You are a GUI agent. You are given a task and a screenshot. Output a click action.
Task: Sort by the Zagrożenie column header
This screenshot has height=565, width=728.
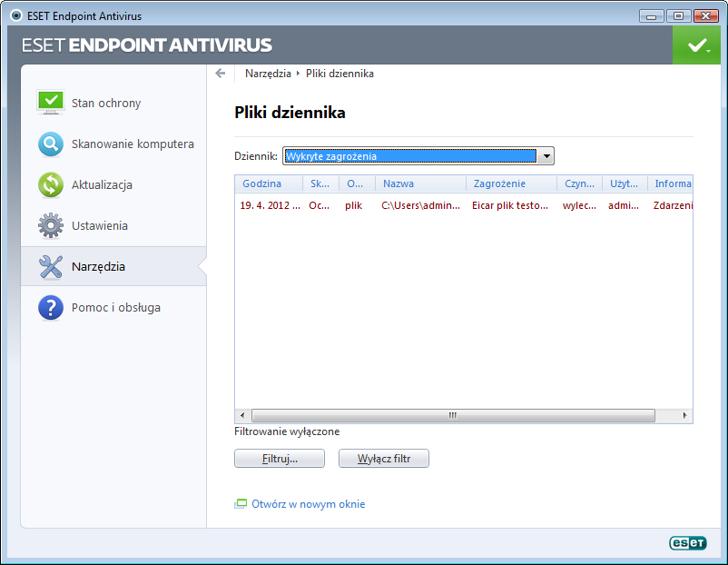511,183
